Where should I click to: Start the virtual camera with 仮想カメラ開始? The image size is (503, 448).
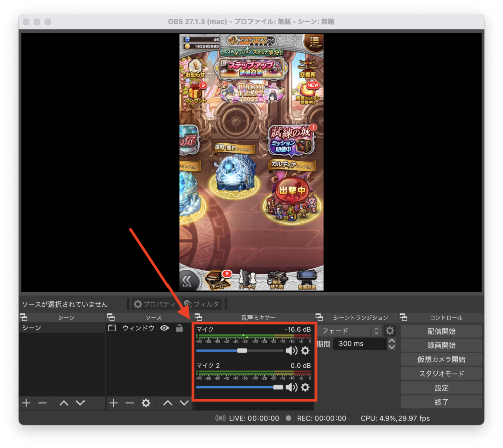click(442, 359)
